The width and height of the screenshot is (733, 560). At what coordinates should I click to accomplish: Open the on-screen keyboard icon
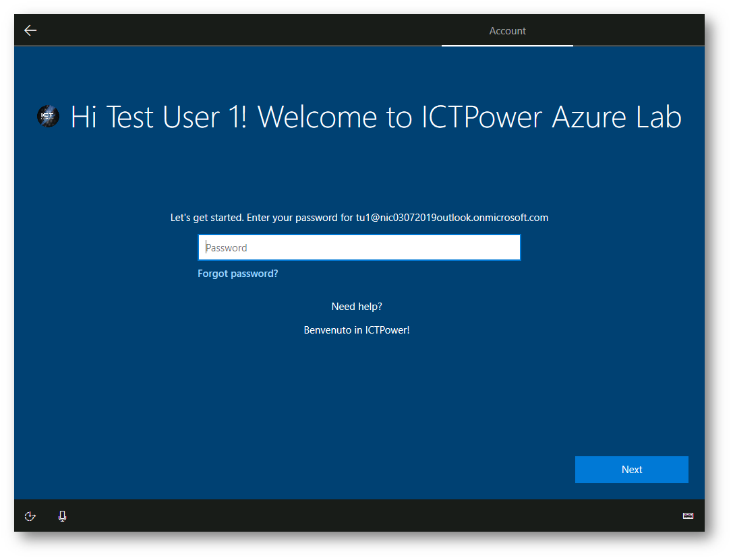tap(688, 516)
